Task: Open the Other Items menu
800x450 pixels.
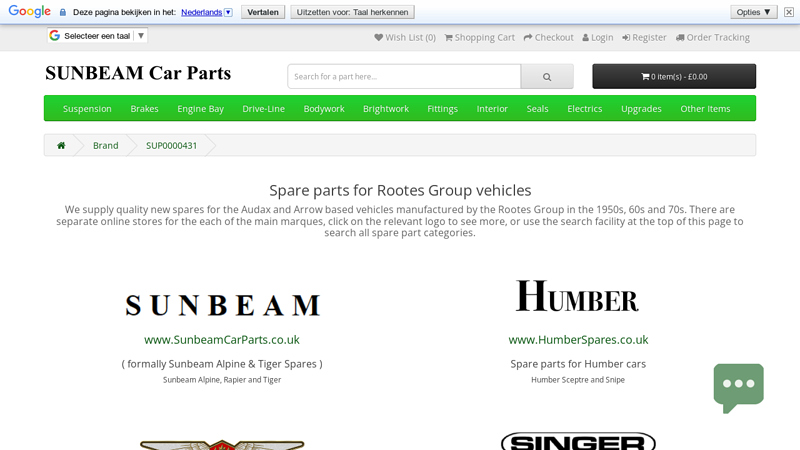Action: (x=705, y=109)
